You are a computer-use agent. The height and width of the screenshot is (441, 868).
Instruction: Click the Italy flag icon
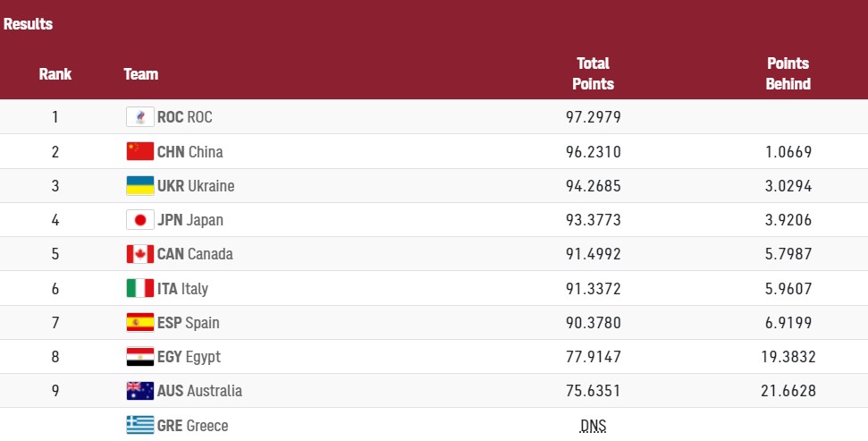[140, 288]
